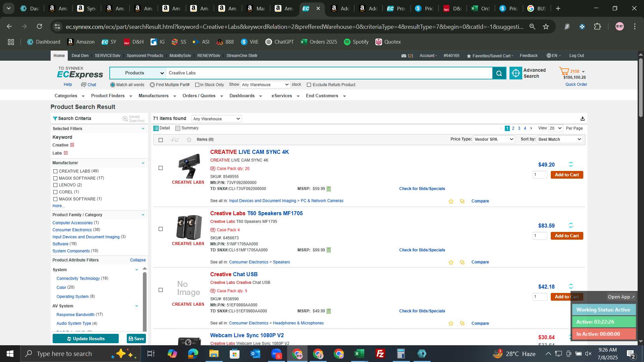Open Advanced Search crosshair icon

[x=516, y=73]
